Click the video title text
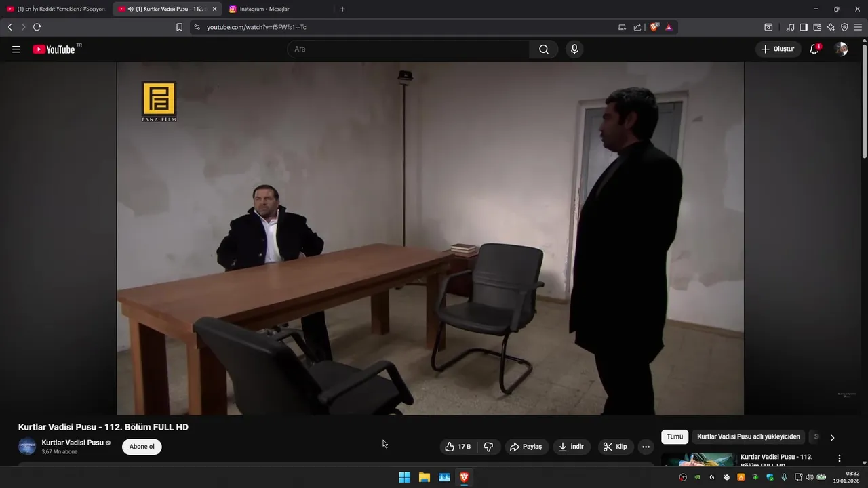 tap(103, 427)
